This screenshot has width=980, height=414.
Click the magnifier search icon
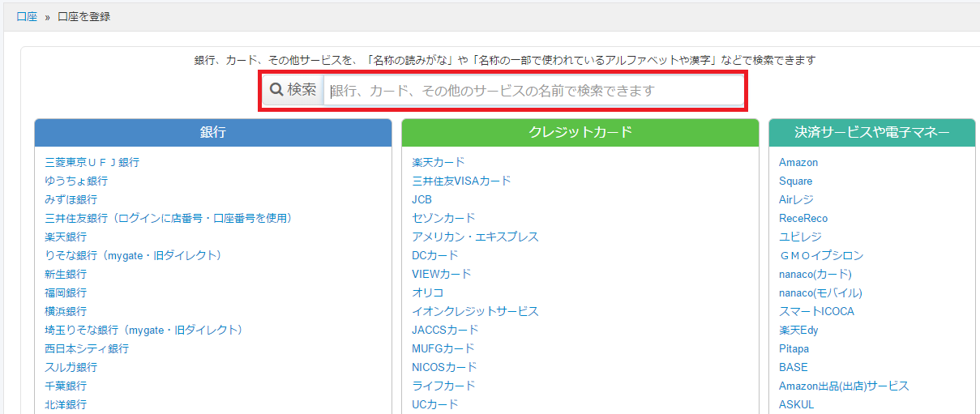[x=276, y=90]
